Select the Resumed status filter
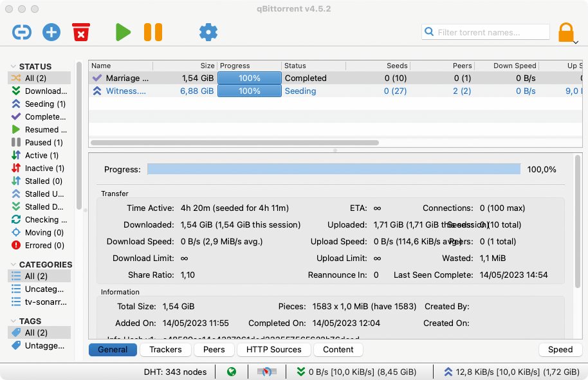588x380 pixels. tap(39, 130)
